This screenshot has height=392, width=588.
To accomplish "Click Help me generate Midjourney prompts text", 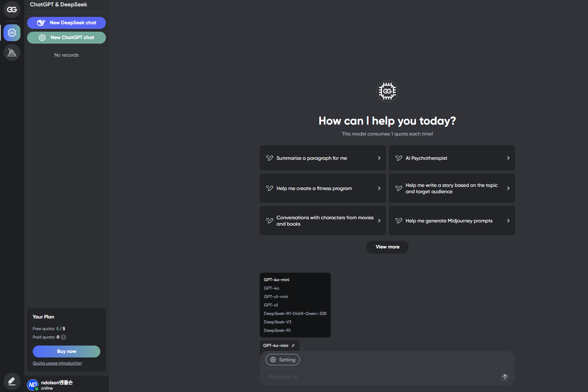I will (x=449, y=221).
